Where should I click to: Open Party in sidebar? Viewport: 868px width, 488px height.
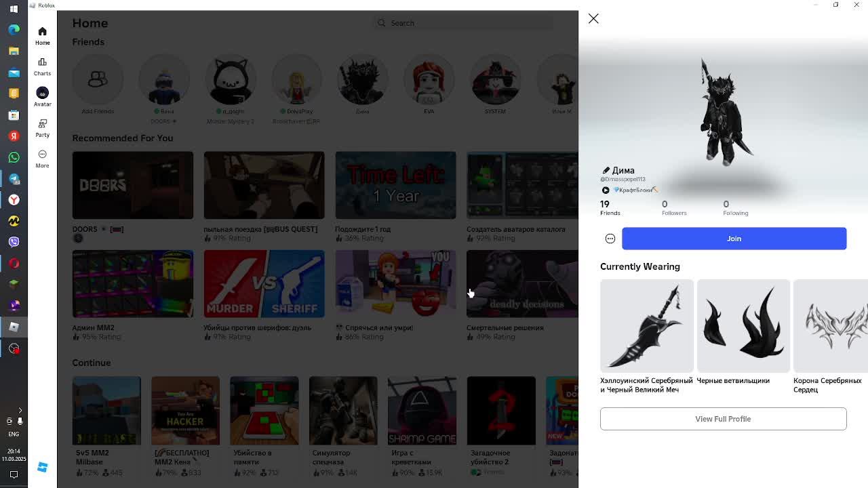[42, 127]
